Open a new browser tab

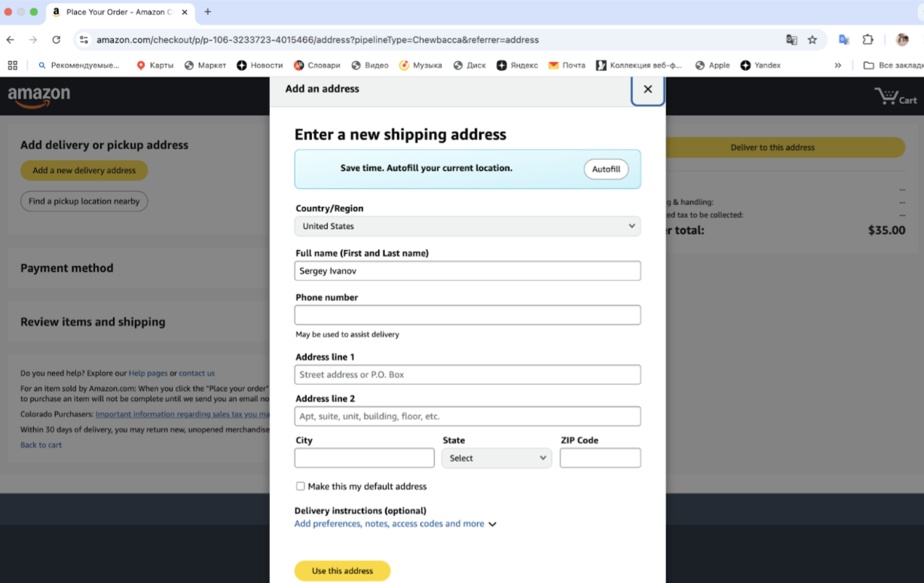pos(208,12)
